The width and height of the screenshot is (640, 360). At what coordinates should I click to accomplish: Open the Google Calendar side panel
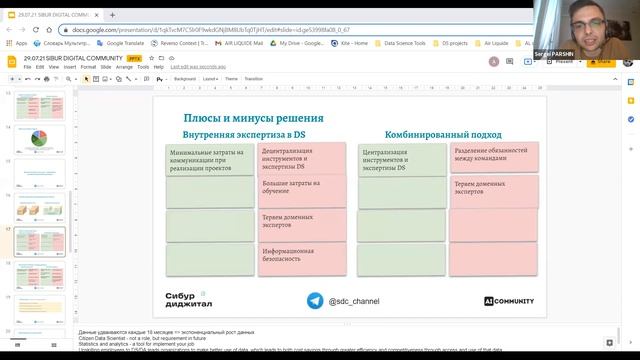631,82
